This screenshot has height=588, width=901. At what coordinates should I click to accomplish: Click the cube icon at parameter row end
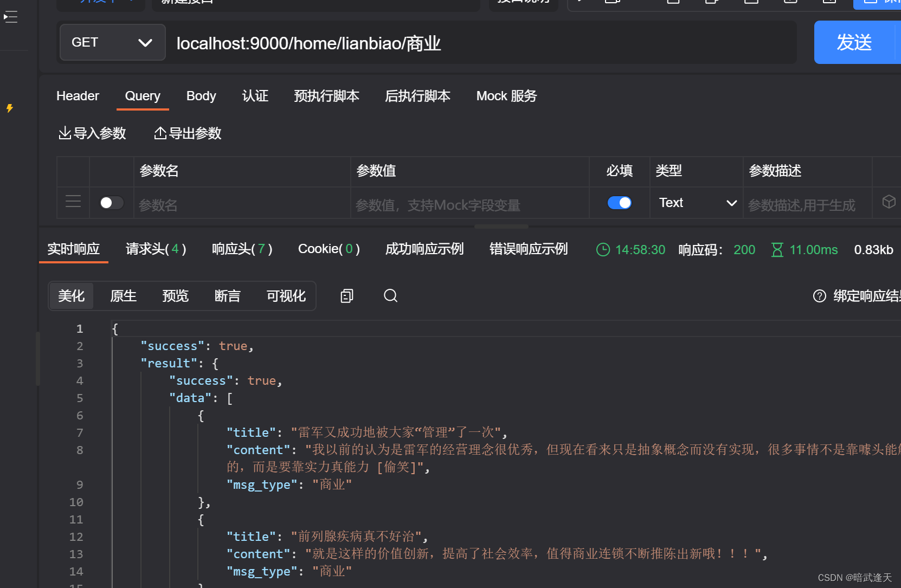click(889, 202)
